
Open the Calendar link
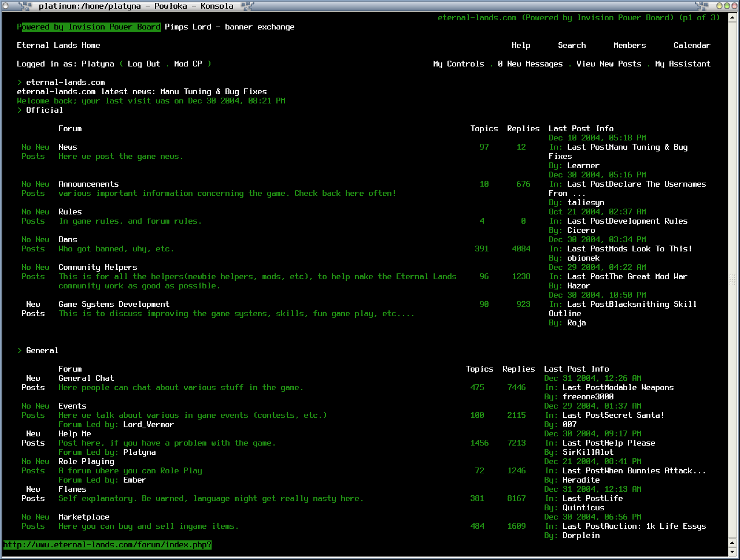691,45
